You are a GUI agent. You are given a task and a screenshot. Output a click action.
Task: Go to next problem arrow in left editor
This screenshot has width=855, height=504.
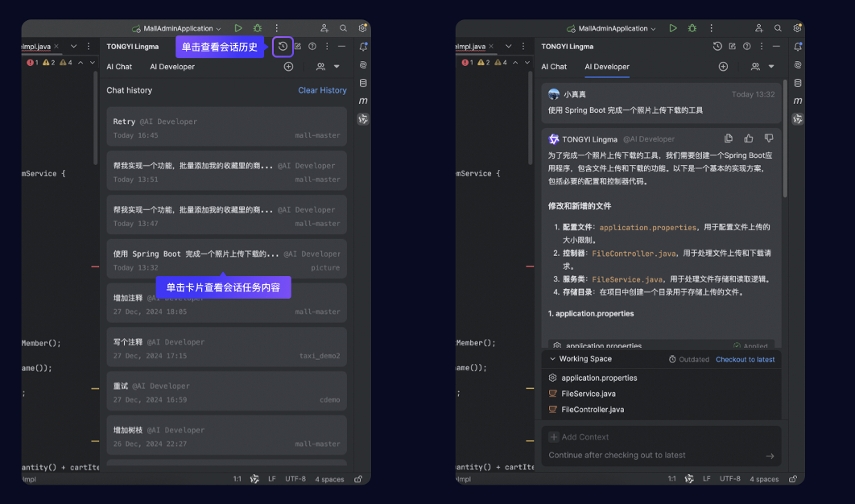tap(92, 63)
